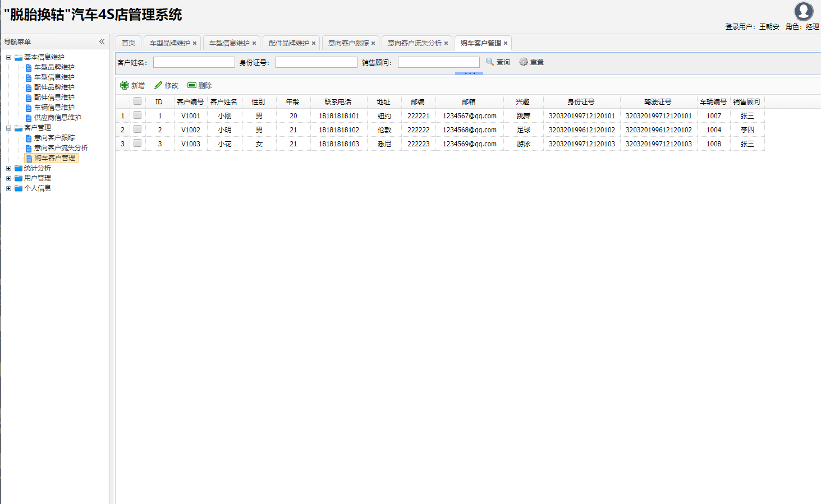Viewport: 821px width, 504px height.
Task: Open 意向客户流失分析 in navigation tree
Action: [61, 148]
